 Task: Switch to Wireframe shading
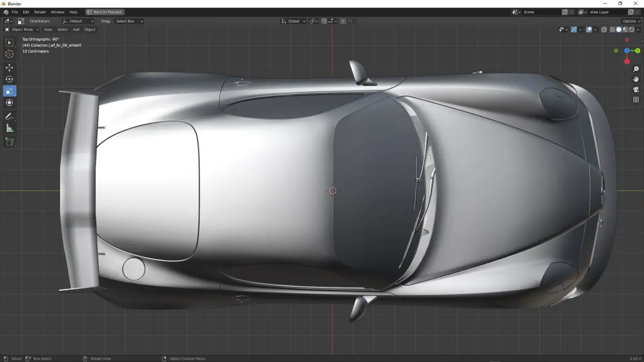[612, 29]
